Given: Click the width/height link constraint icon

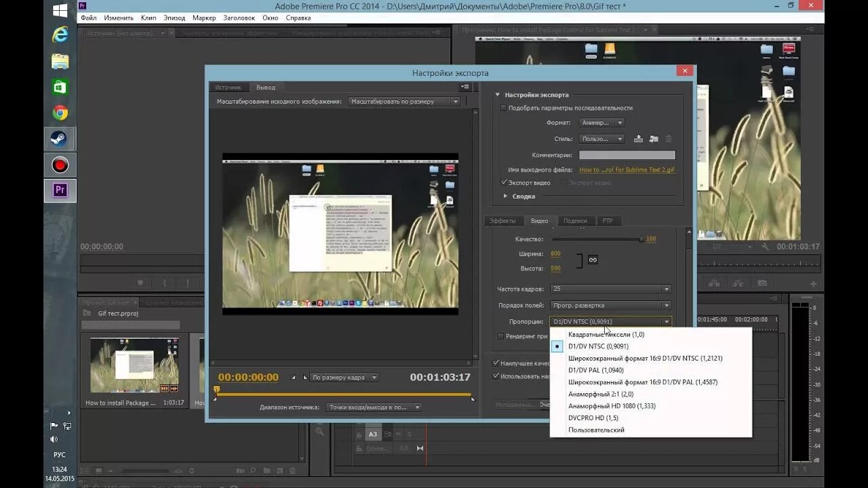Looking at the screenshot, I should (x=592, y=260).
